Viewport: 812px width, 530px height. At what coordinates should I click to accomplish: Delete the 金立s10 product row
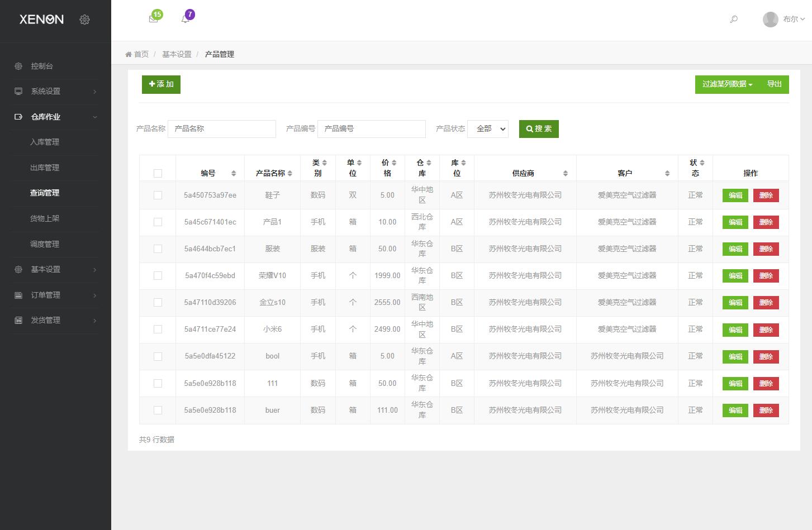pyautogui.click(x=766, y=303)
